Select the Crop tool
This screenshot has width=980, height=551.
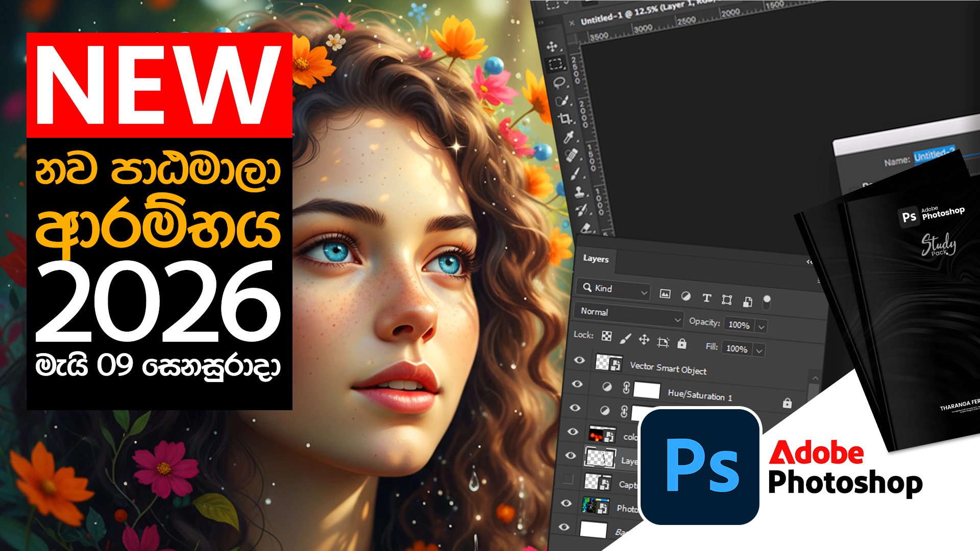coord(565,119)
